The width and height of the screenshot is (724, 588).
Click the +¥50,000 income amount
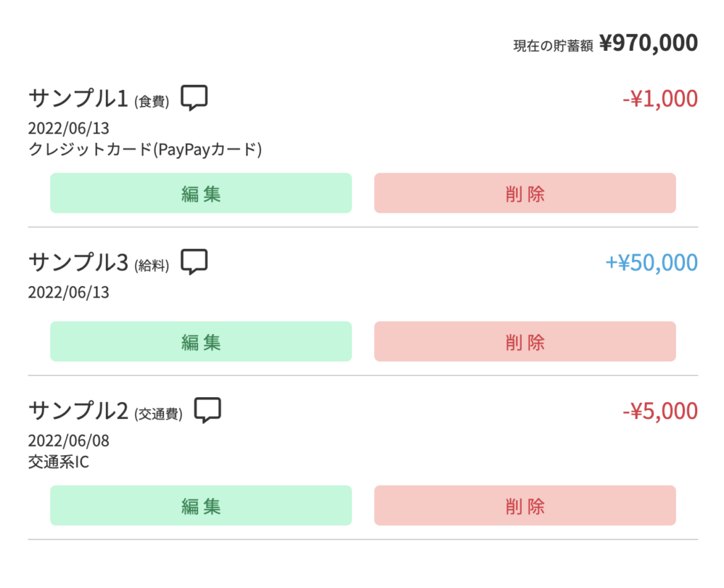pyautogui.click(x=651, y=263)
